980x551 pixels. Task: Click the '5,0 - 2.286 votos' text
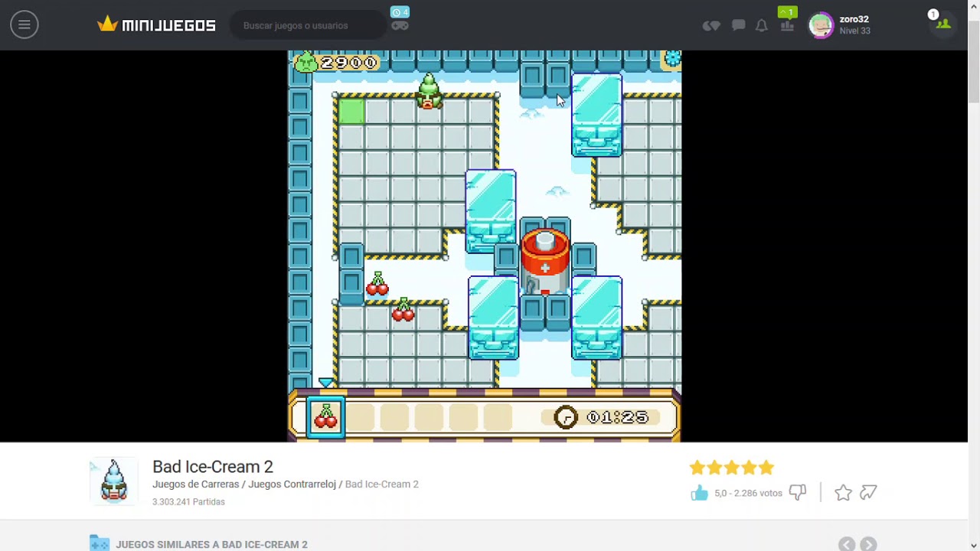click(x=748, y=494)
